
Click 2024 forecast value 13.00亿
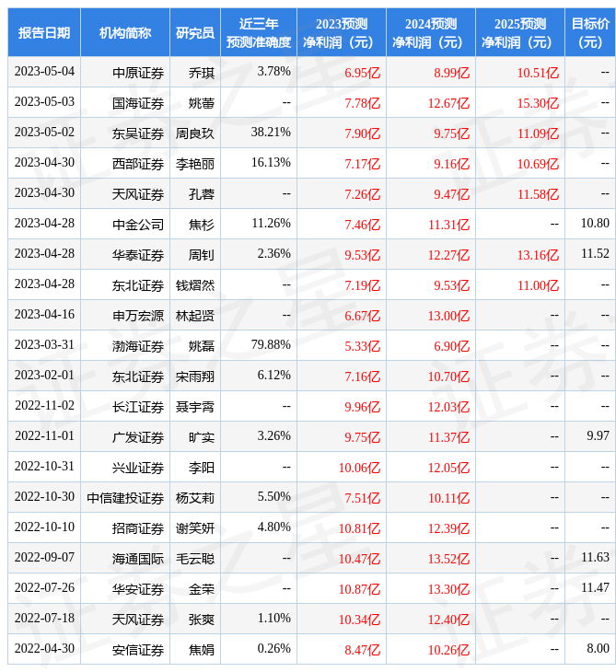448,316
